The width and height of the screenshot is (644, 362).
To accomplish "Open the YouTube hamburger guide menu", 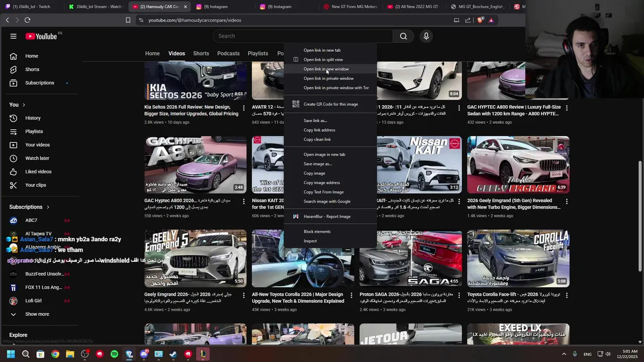I will click(x=14, y=36).
